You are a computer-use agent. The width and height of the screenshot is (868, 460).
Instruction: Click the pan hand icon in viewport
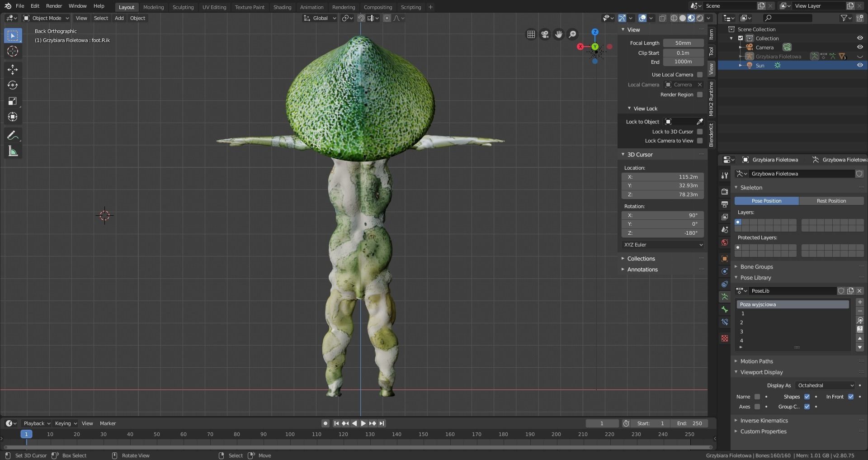559,34
